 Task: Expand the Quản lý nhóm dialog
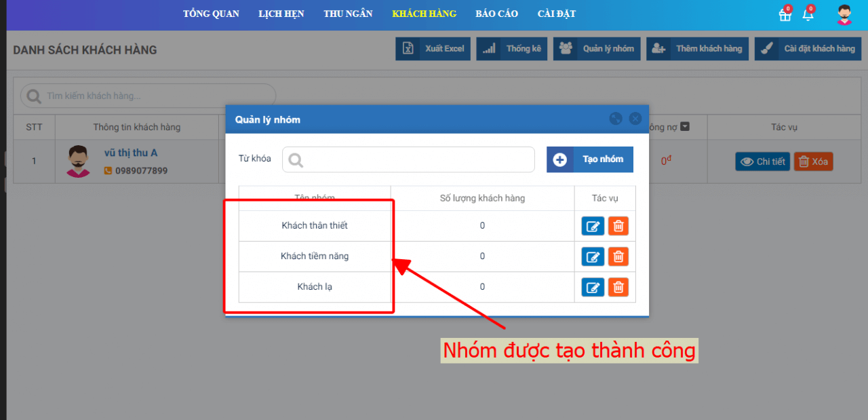click(x=616, y=119)
